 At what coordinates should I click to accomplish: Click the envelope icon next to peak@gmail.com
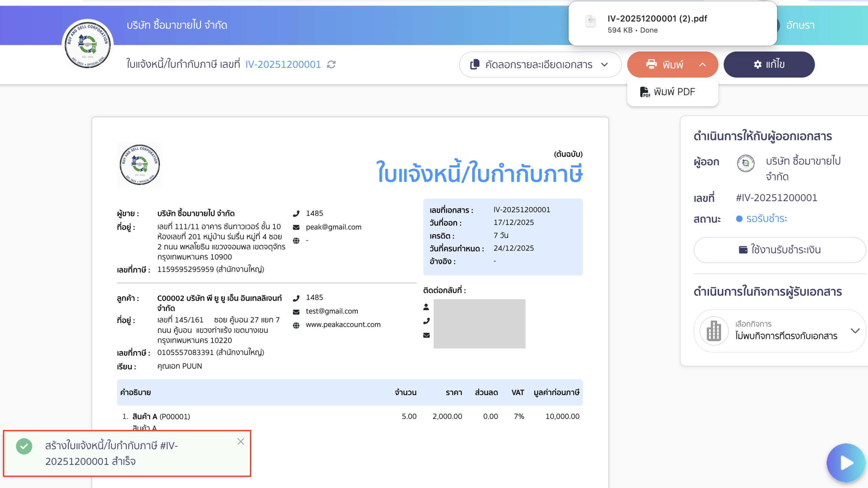point(296,227)
